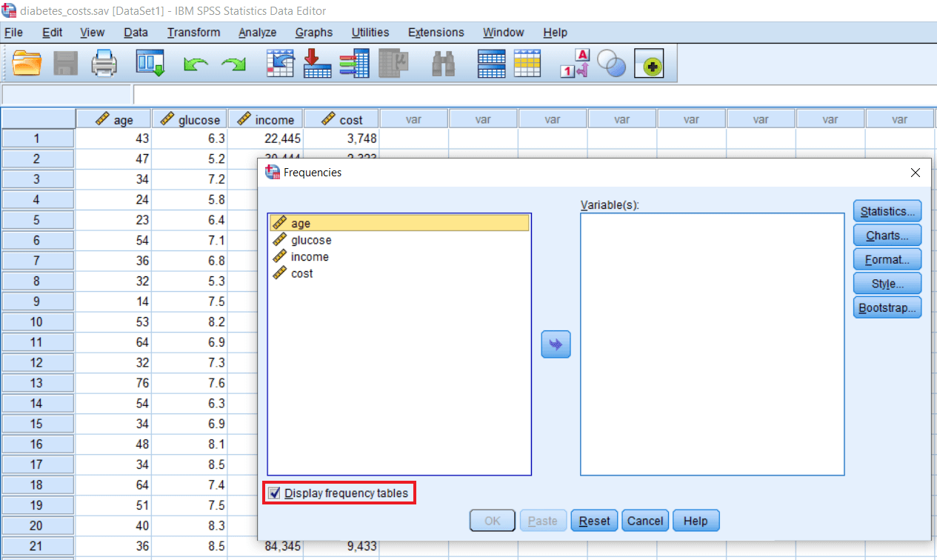
Task: Click the Run Descriptive Statistics icon
Action: (x=393, y=63)
